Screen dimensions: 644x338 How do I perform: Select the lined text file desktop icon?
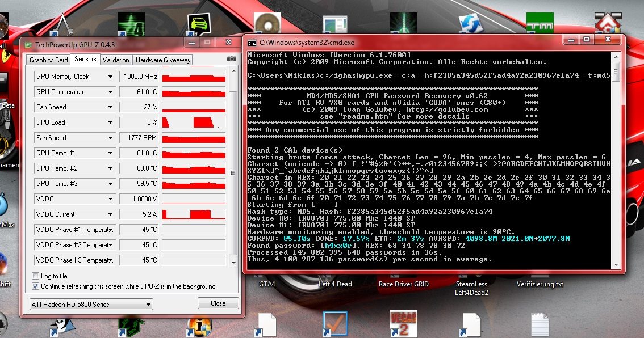pyautogui.click(x=540, y=325)
